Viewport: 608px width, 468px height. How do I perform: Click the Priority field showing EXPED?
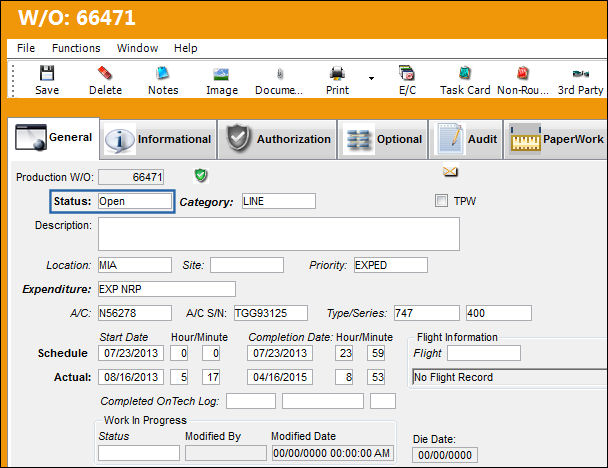390,265
